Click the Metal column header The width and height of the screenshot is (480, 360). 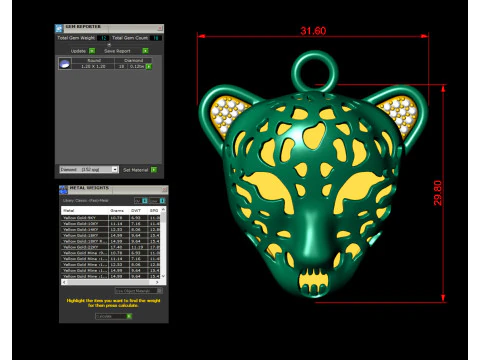point(85,210)
